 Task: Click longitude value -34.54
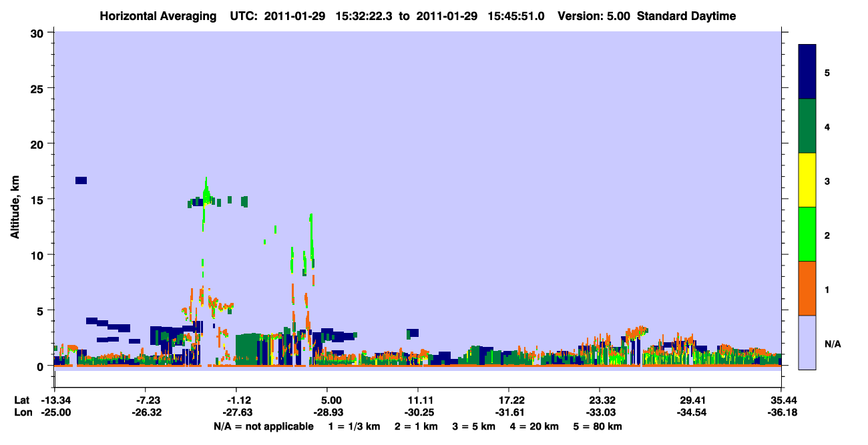(x=690, y=413)
